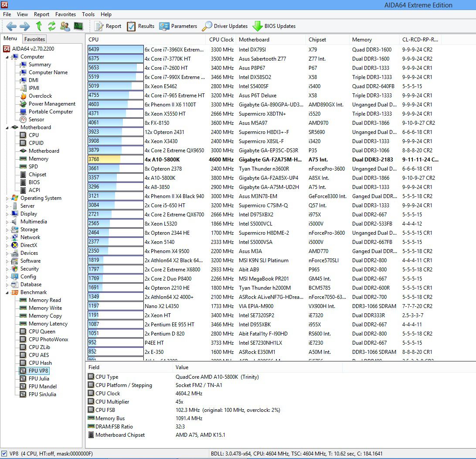
Task: Switch to the Favorites tab
Action: (x=34, y=39)
